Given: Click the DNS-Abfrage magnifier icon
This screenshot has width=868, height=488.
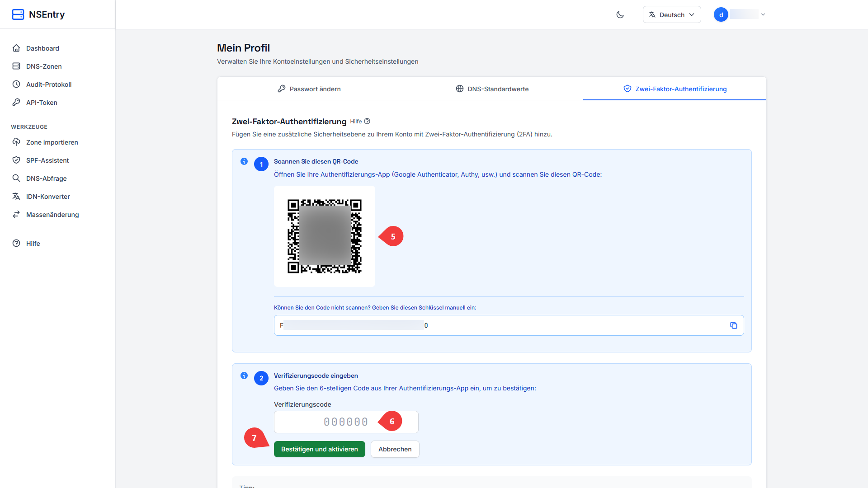Looking at the screenshot, I should point(16,178).
